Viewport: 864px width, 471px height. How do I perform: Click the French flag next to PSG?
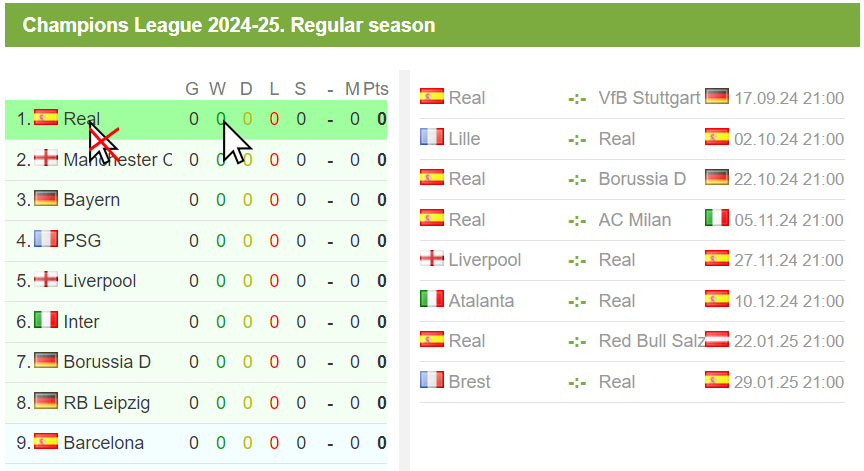coord(46,239)
